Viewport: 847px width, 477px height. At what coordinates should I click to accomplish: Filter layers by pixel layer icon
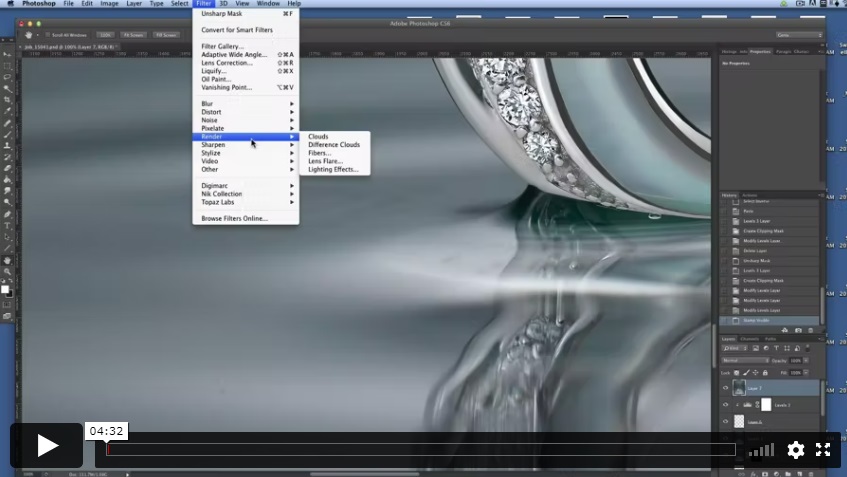756,348
